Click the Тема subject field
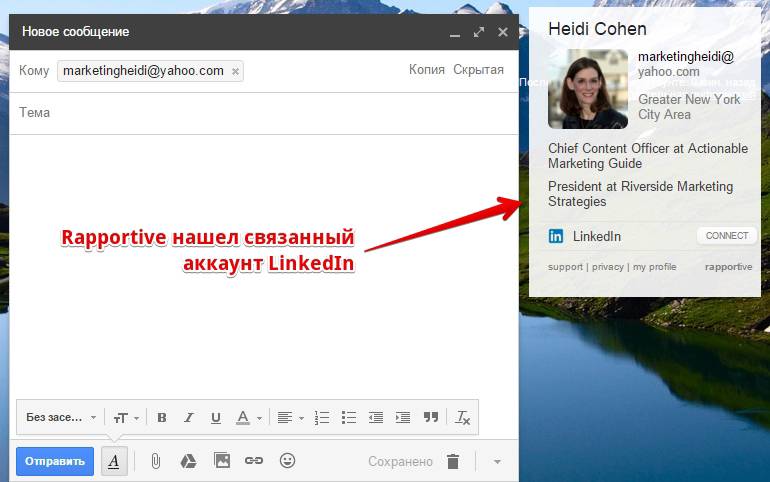 264,113
